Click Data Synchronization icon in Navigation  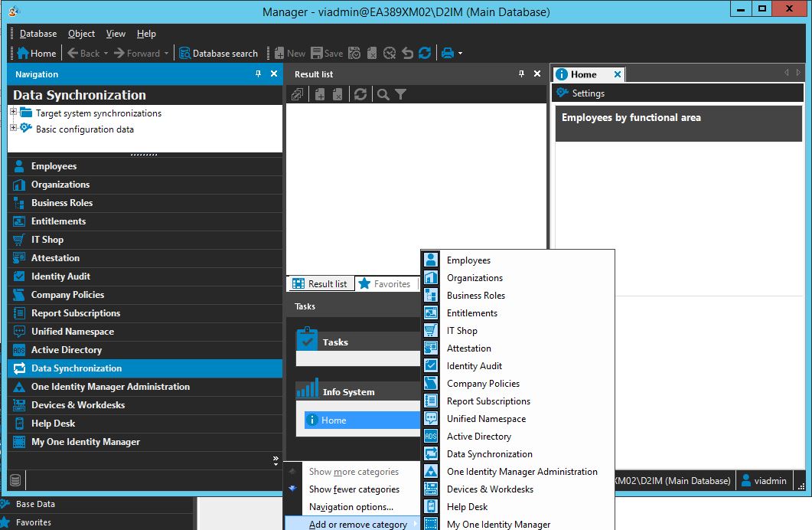tap(19, 368)
